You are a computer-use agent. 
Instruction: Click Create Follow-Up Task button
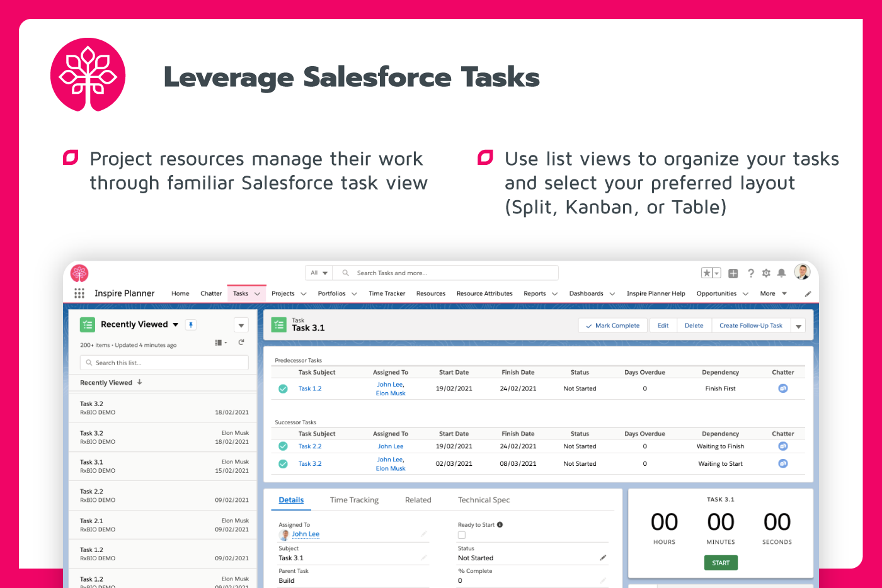pyautogui.click(x=751, y=325)
